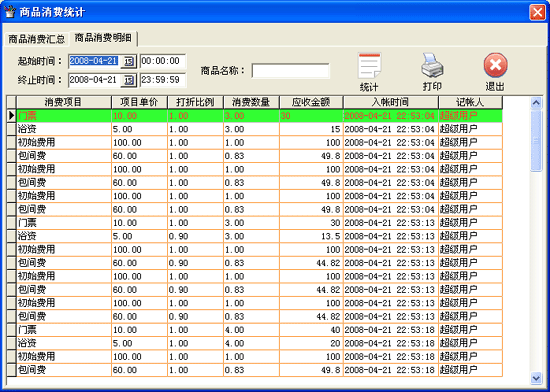Viewport: 550px width, 392px height.
Task: Click the 应收金额 column header
Action: [311, 102]
